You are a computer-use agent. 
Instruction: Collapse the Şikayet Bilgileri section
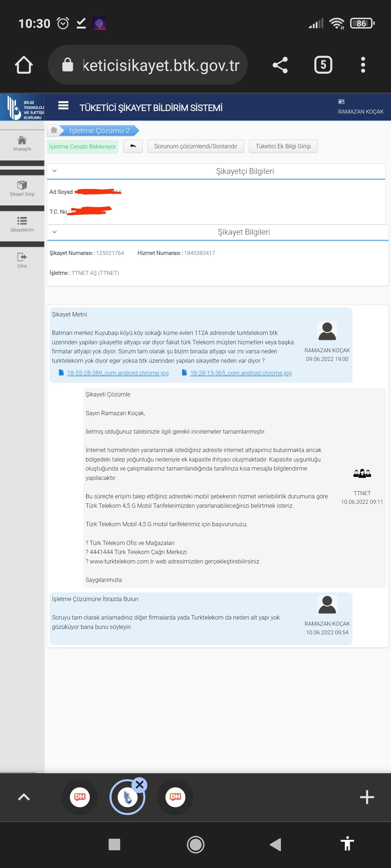(55, 232)
